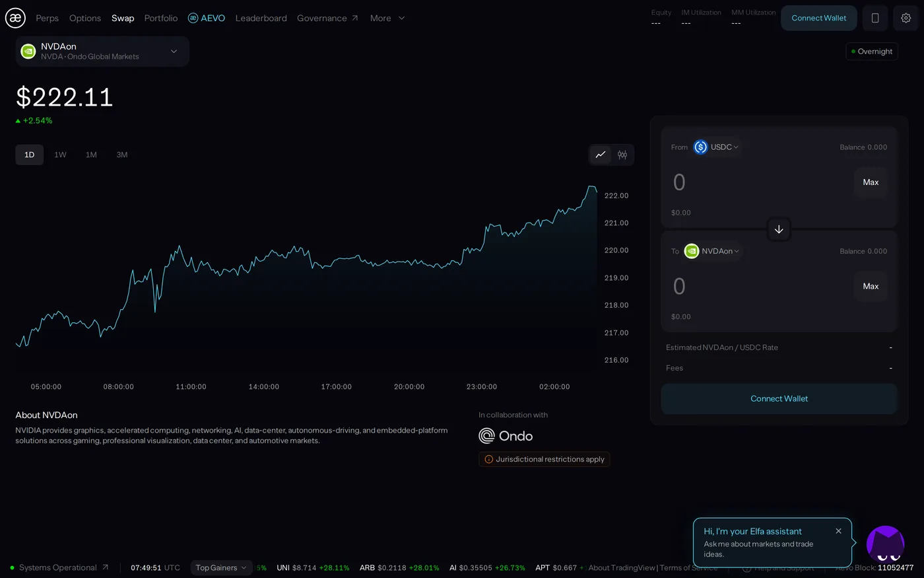
Task: Open the Perps page
Action: pos(47,18)
